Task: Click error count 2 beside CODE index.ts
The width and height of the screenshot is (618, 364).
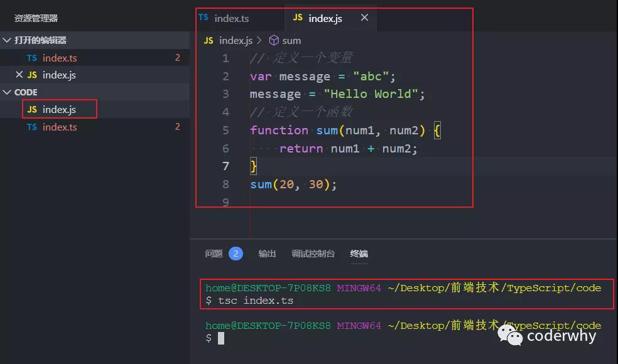Action: coord(177,127)
